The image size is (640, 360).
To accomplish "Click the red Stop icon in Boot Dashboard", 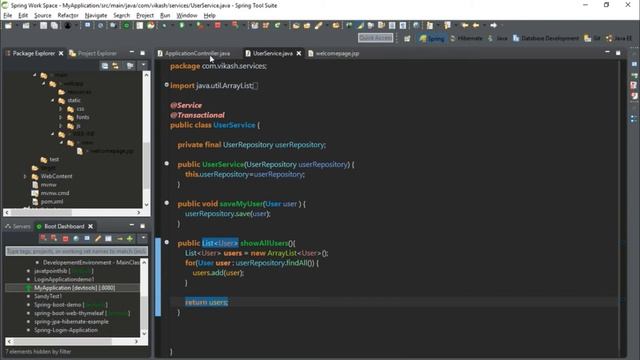I will 65,238.
